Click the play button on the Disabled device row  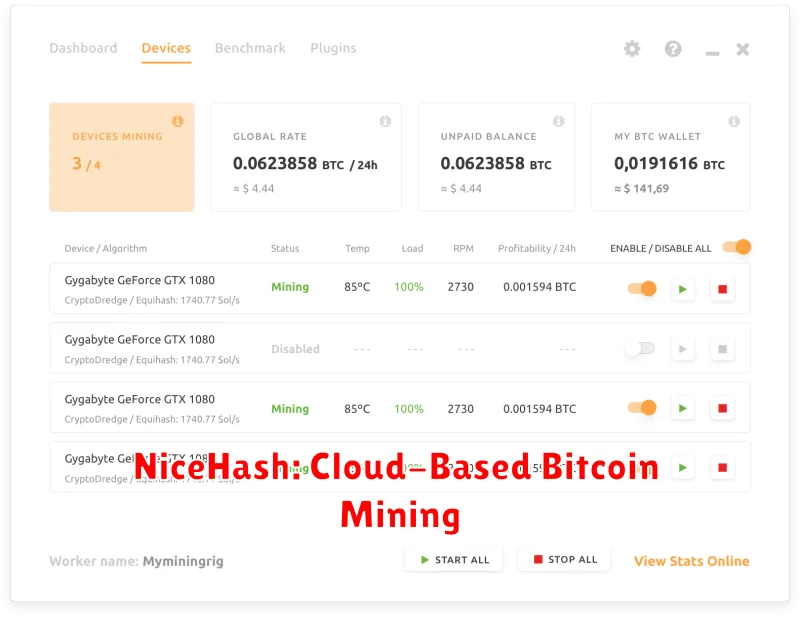point(683,349)
